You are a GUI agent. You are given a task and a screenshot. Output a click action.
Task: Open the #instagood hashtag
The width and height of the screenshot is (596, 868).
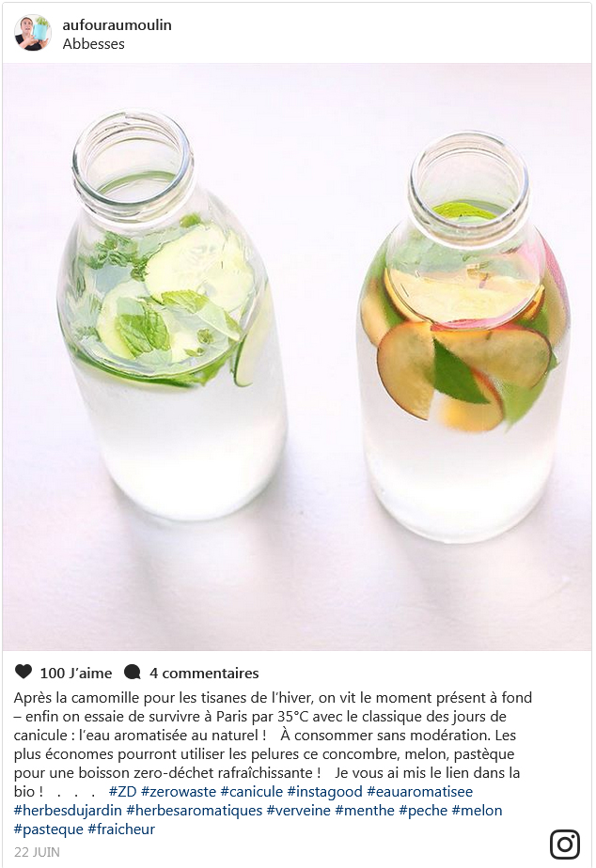point(324,792)
